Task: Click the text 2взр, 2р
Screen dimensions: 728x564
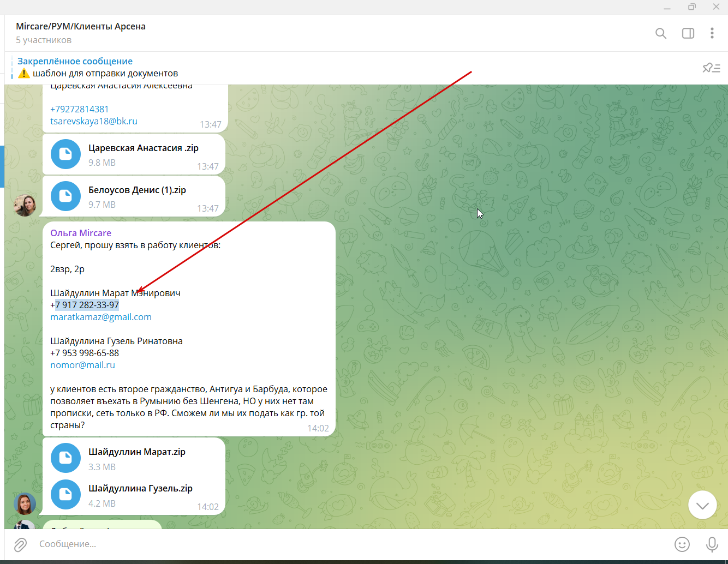Action: (x=67, y=269)
